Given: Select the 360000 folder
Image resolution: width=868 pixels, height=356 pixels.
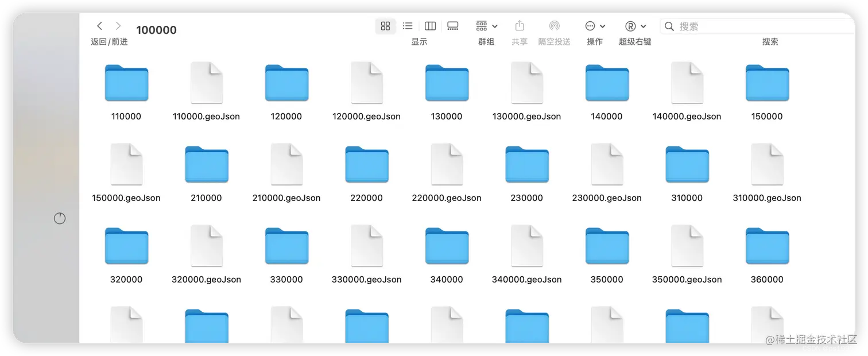Looking at the screenshot, I should pyautogui.click(x=767, y=247).
